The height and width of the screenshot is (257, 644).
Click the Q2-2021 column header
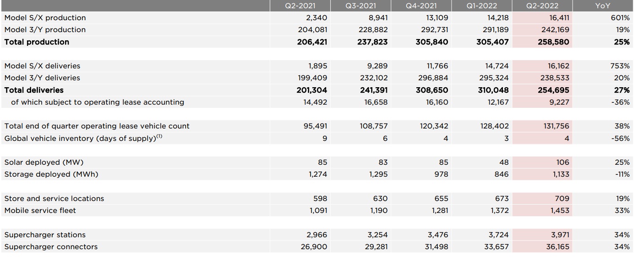[300, 6]
